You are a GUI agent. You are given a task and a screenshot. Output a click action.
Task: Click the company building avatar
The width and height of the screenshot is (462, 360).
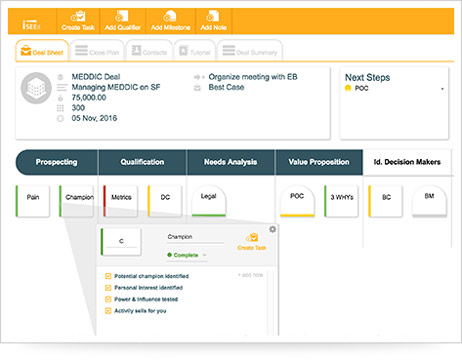36,88
